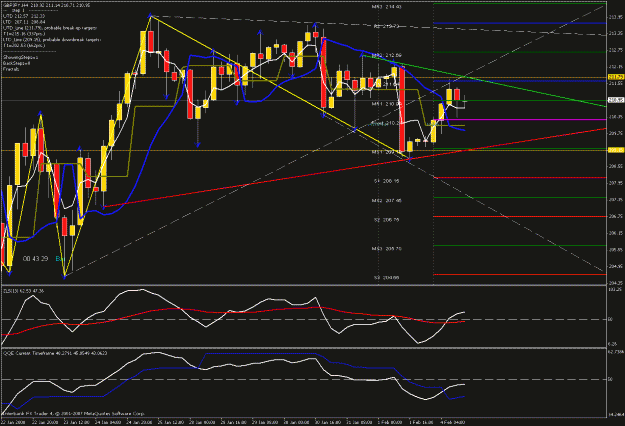Click the 205.70 mid-pivot label
The image size is (625, 426).
(387, 248)
